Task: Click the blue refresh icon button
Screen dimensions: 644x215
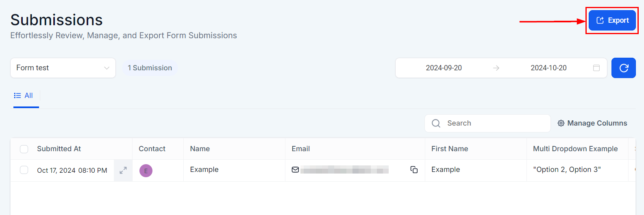Action: click(x=623, y=68)
